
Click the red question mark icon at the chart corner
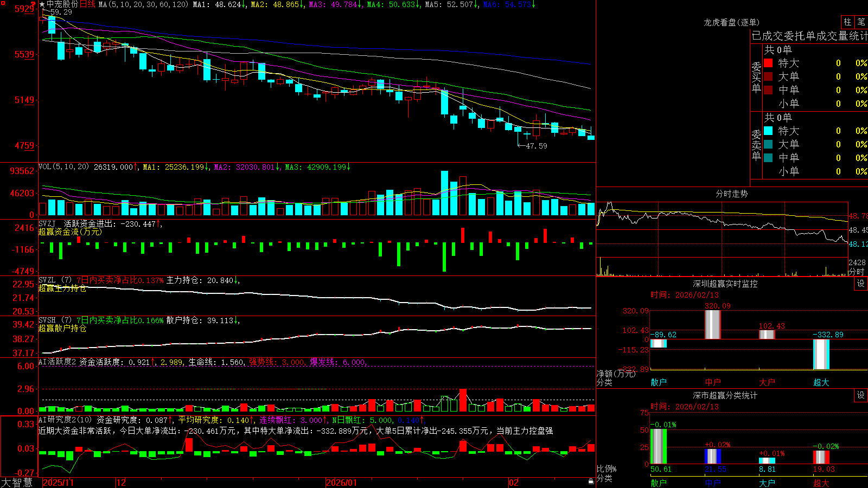coord(34,4)
